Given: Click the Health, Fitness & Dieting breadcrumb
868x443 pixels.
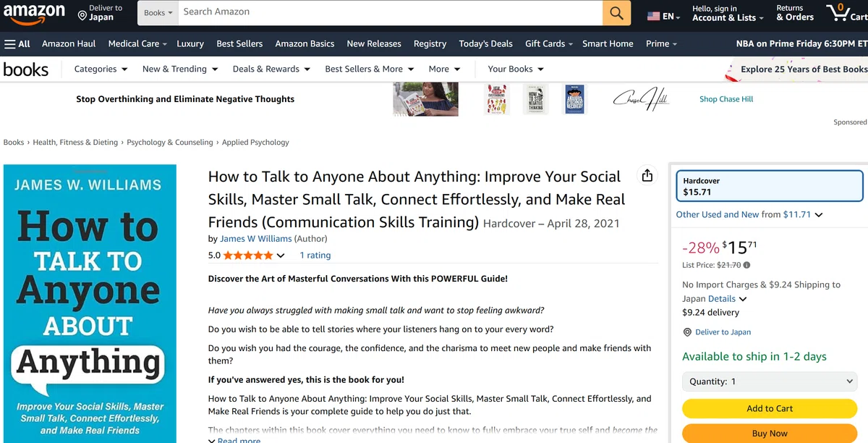Looking at the screenshot, I should [75, 143].
